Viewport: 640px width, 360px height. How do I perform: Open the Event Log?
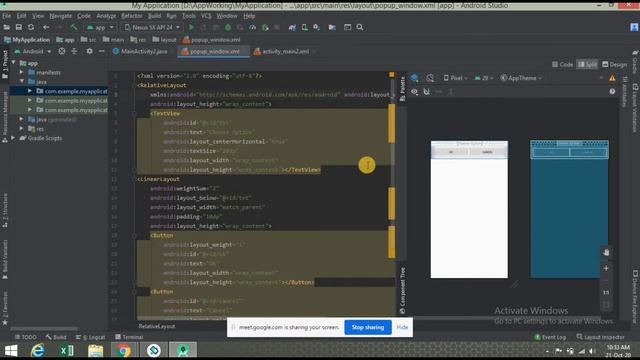550,337
